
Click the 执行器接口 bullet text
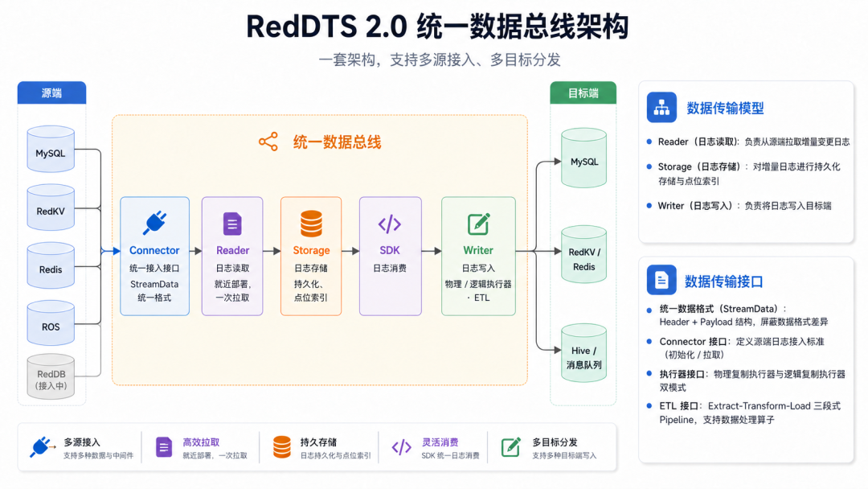click(x=752, y=380)
